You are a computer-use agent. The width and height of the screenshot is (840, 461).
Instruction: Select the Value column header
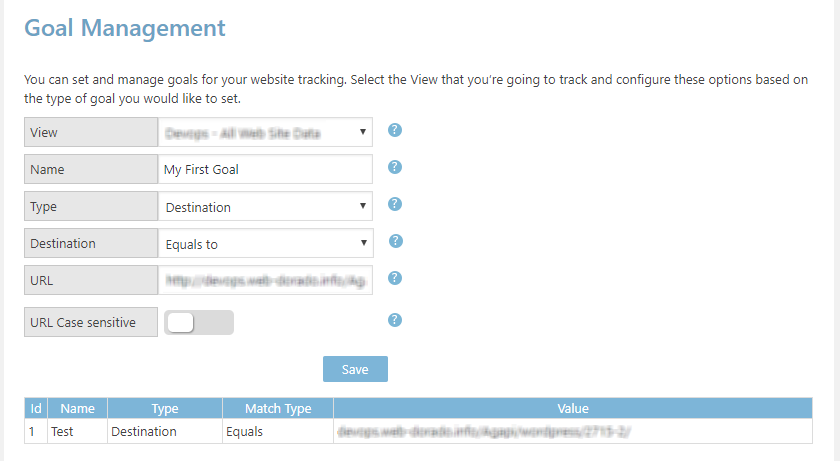[x=573, y=409]
